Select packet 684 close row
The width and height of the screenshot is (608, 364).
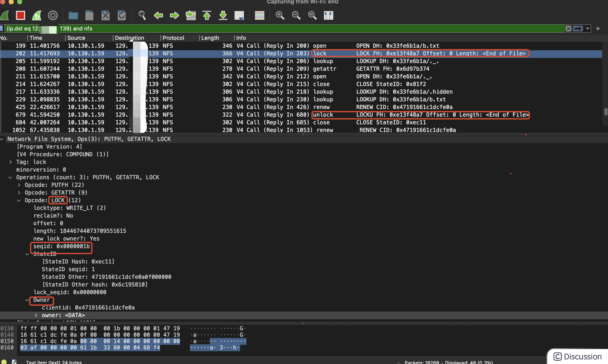301,122
